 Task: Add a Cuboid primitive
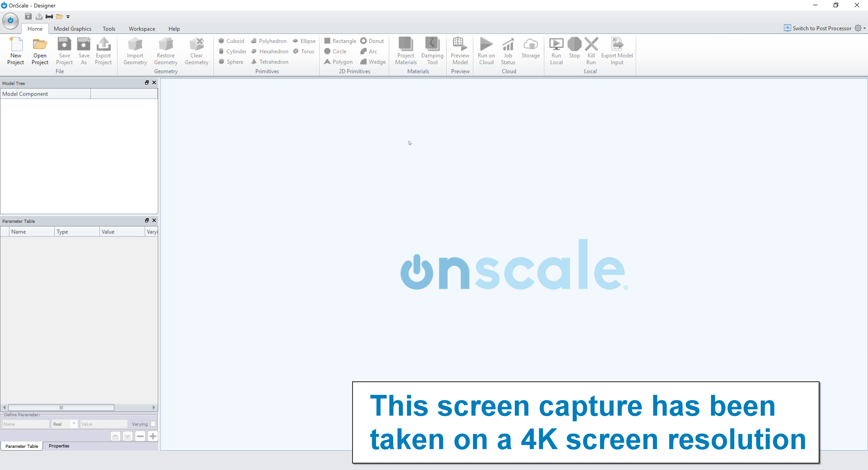tap(231, 41)
